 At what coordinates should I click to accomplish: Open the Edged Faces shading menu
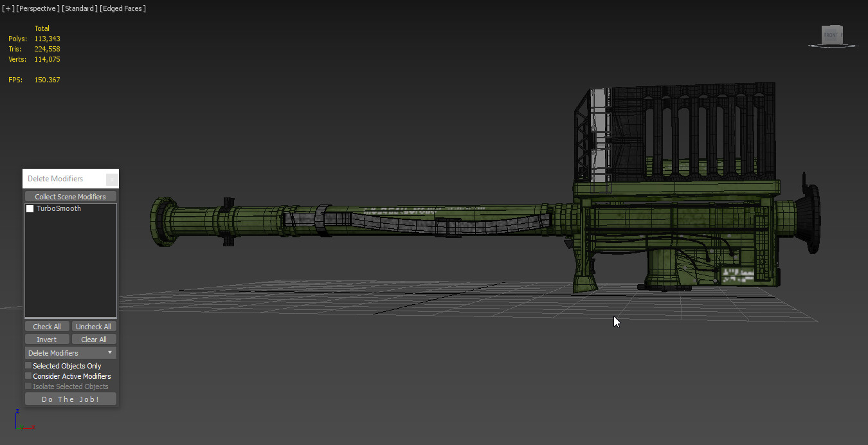tap(123, 8)
